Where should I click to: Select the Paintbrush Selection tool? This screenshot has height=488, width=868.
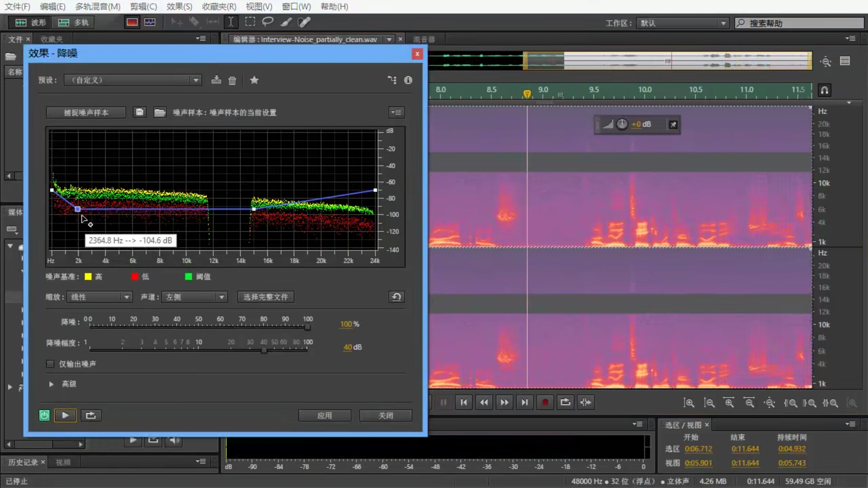click(286, 22)
